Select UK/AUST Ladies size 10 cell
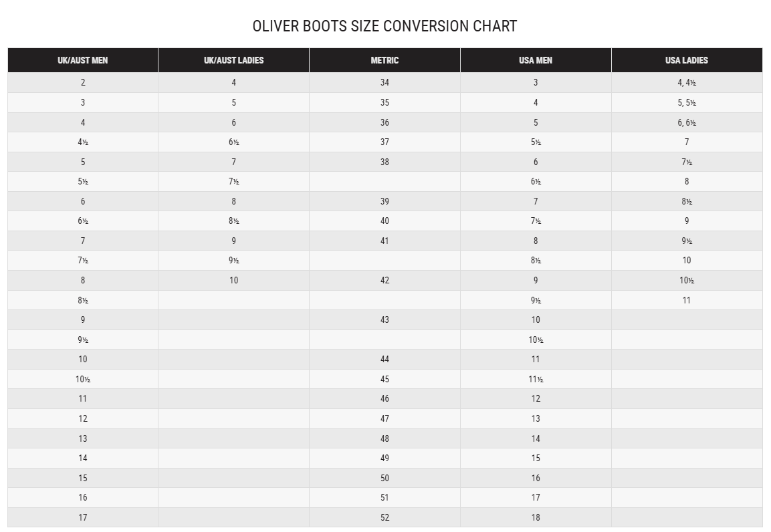This screenshot has width=771, height=532. pos(233,280)
